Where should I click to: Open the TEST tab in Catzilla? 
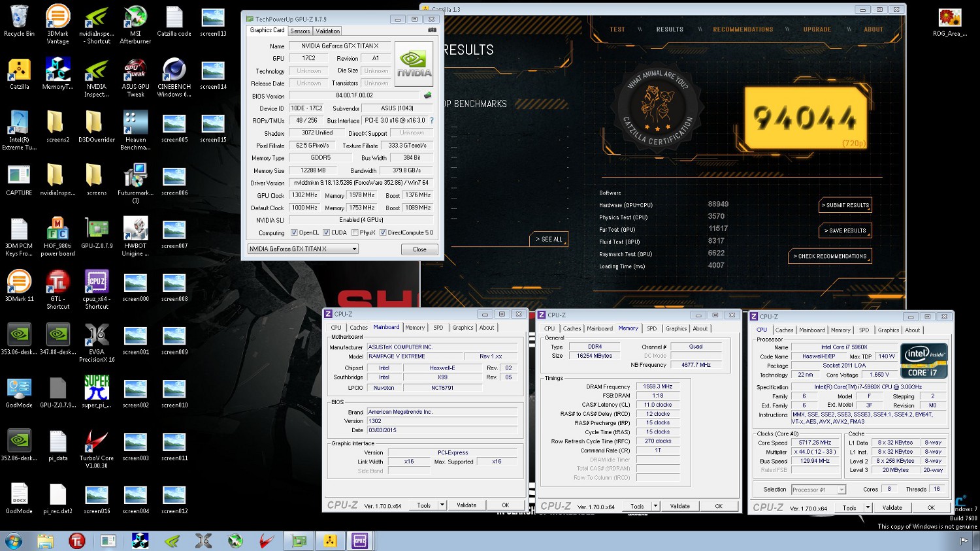click(x=617, y=29)
